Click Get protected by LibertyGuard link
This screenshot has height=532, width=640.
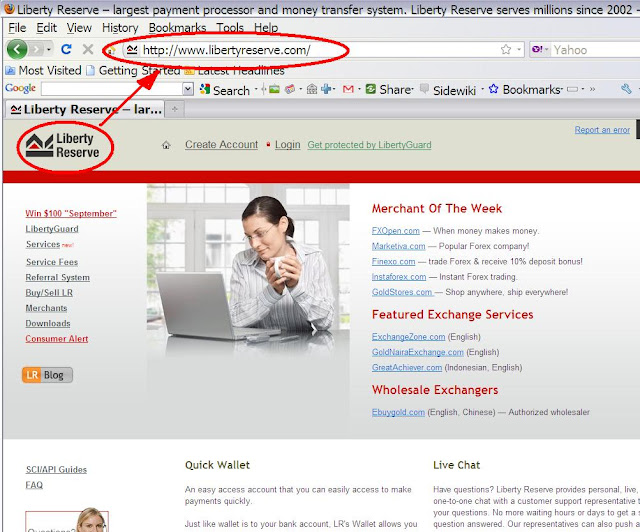(369, 145)
